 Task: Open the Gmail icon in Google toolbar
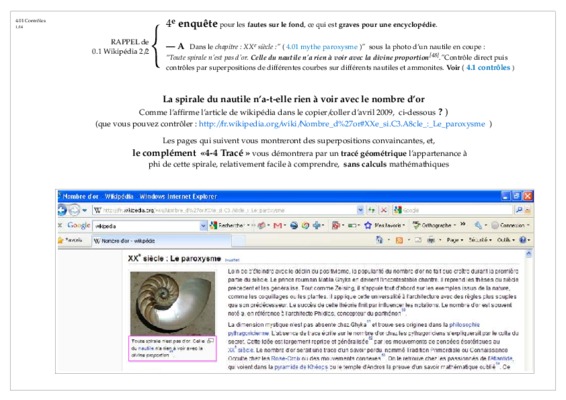278,226
